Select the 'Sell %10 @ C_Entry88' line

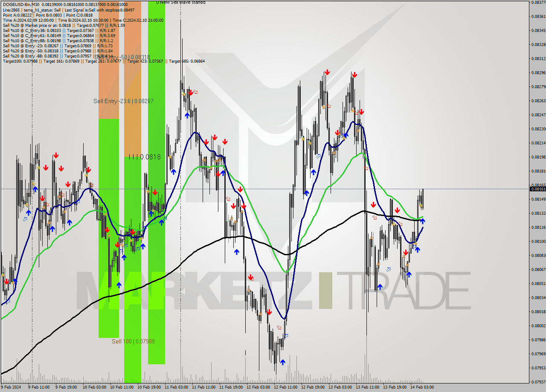[x=58, y=40]
